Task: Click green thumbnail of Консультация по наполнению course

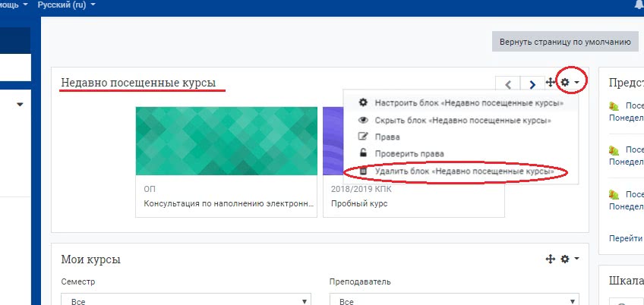Action: pos(226,141)
